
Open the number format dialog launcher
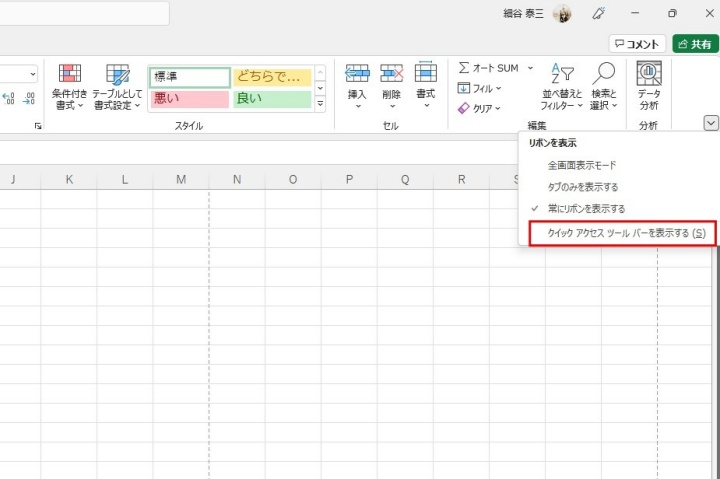[38, 126]
